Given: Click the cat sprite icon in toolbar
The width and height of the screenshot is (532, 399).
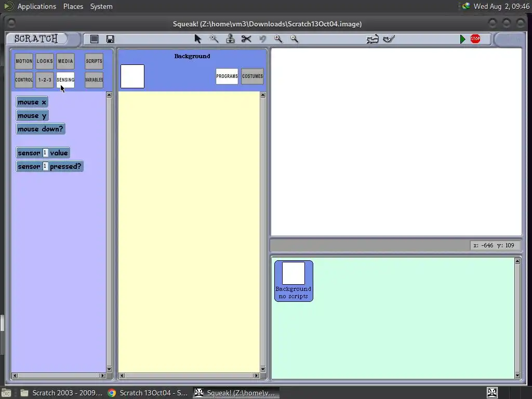Looking at the screenshot, I should (x=373, y=39).
